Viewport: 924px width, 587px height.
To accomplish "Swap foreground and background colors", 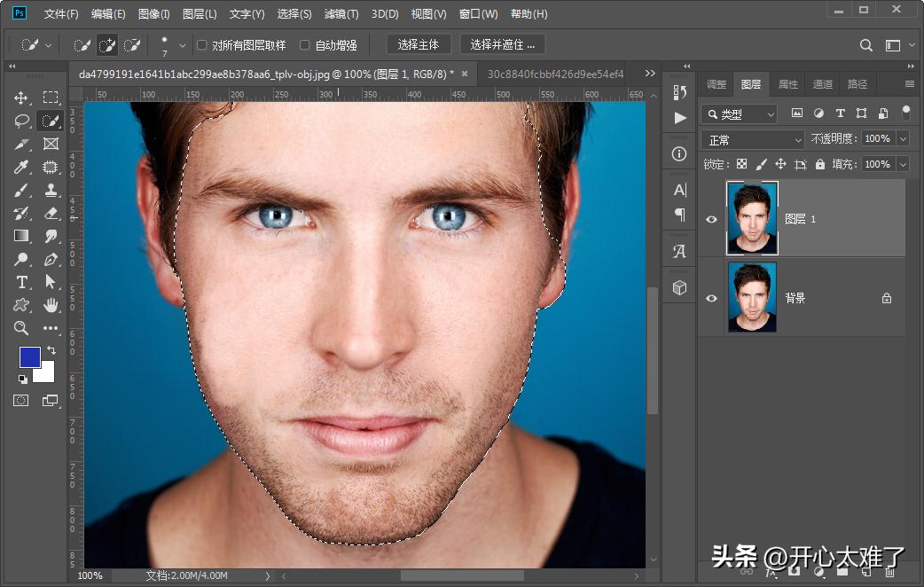I will (51, 350).
